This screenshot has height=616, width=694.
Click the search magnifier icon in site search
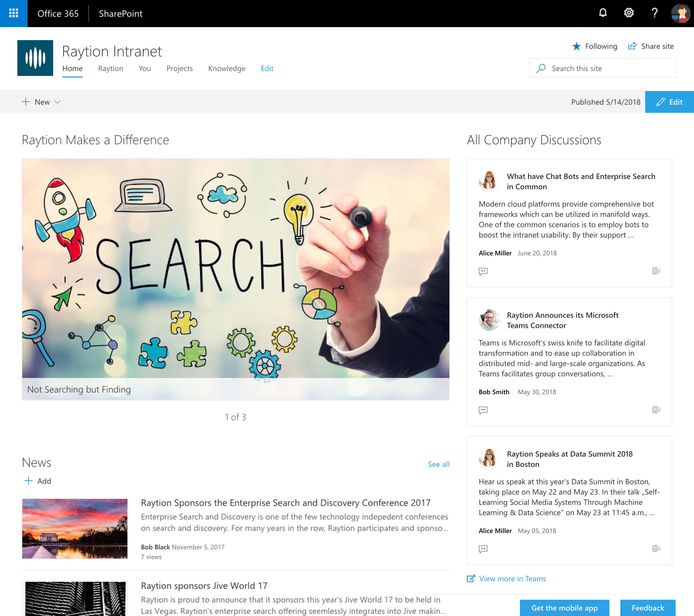tap(540, 67)
